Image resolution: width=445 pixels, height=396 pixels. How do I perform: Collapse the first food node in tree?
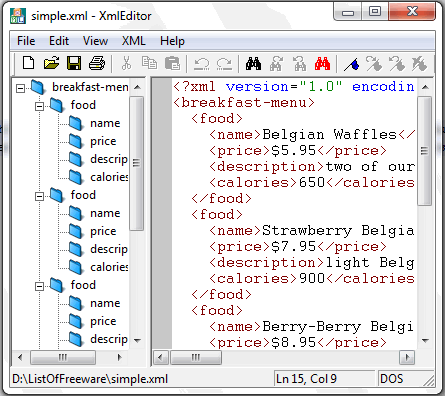(39, 106)
